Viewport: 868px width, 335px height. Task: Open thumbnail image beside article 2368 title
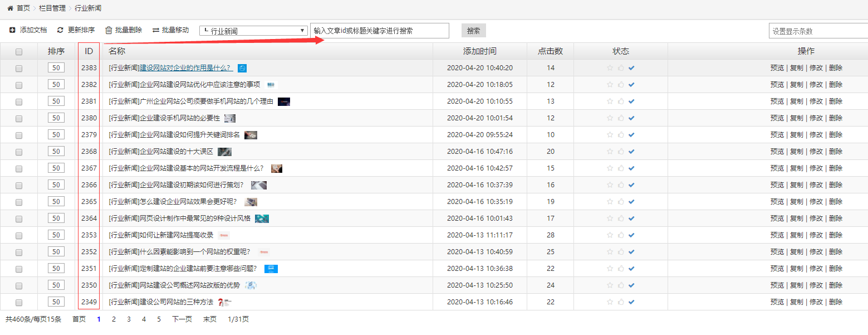tap(224, 152)
